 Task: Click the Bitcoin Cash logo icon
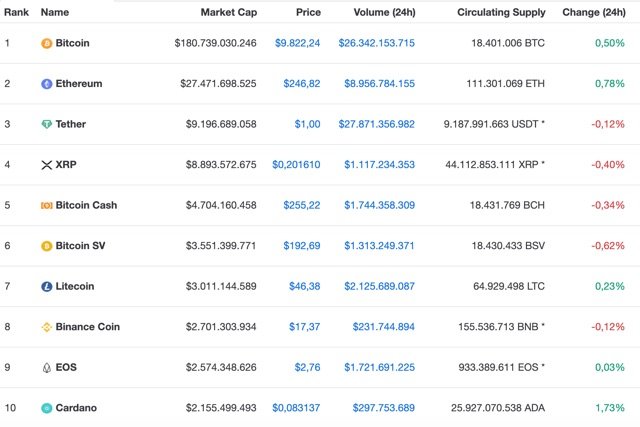[x=46, y=205]
